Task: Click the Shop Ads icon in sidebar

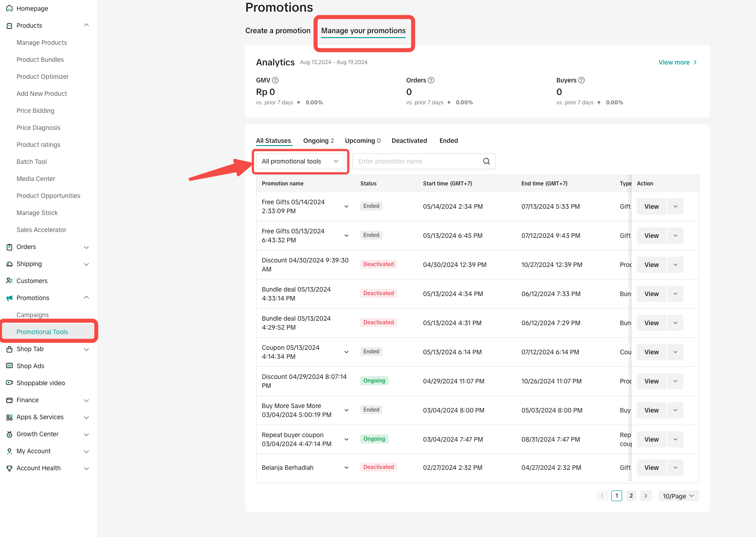Action: click(x=9, y=366)
